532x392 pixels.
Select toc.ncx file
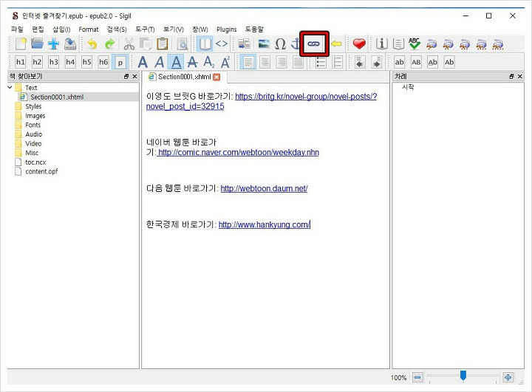tap(35, 162)
